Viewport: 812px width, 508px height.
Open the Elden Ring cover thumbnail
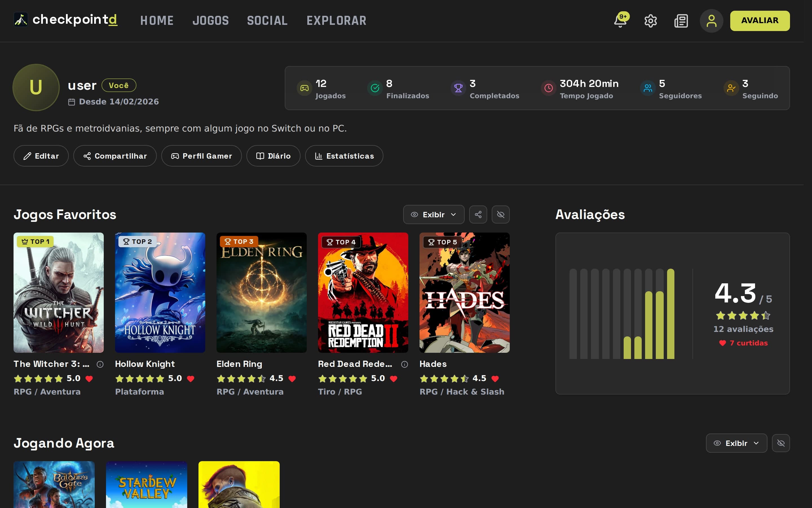[x=261, y=293]
